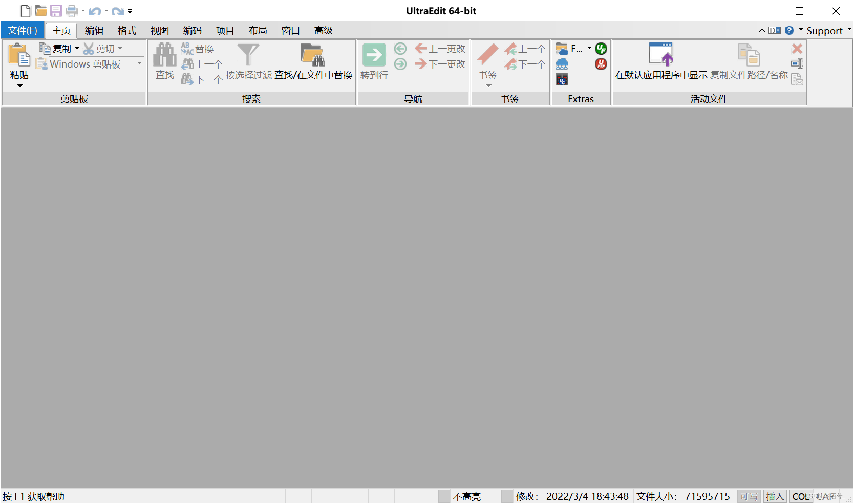Image resolution: width=854 pixels, height=504 pixels.
Task: Click find 上一个 previous in search group
Action: click(202, 64)
